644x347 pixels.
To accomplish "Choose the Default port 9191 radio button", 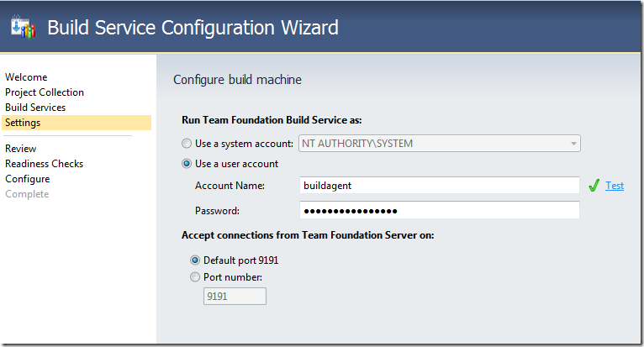I will click(196, 260).
